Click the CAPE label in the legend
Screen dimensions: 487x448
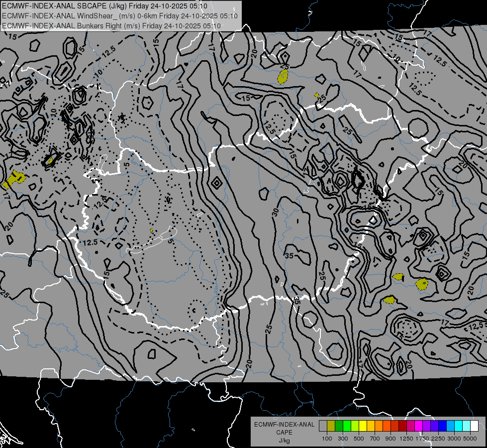tap(284, 433)
